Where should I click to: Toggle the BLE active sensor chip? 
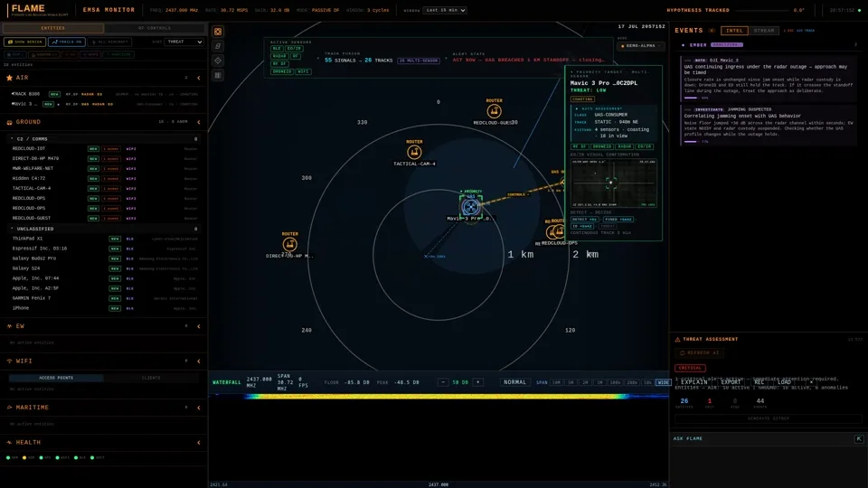click(277, 49)
